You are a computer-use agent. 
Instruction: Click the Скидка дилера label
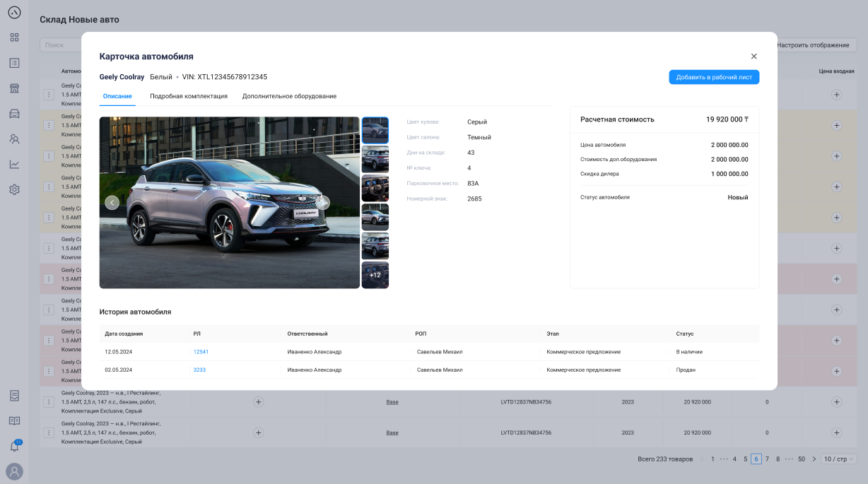point(599,174)
